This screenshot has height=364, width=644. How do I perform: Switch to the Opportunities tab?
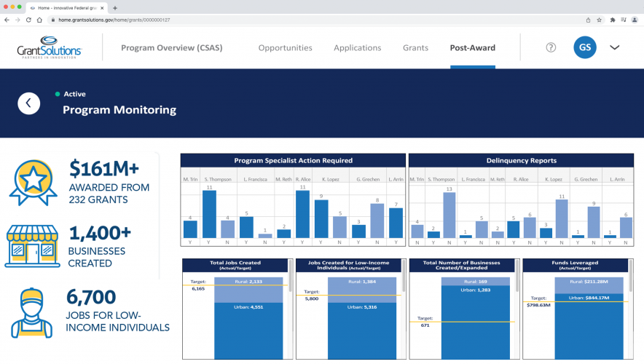point(285,48)
